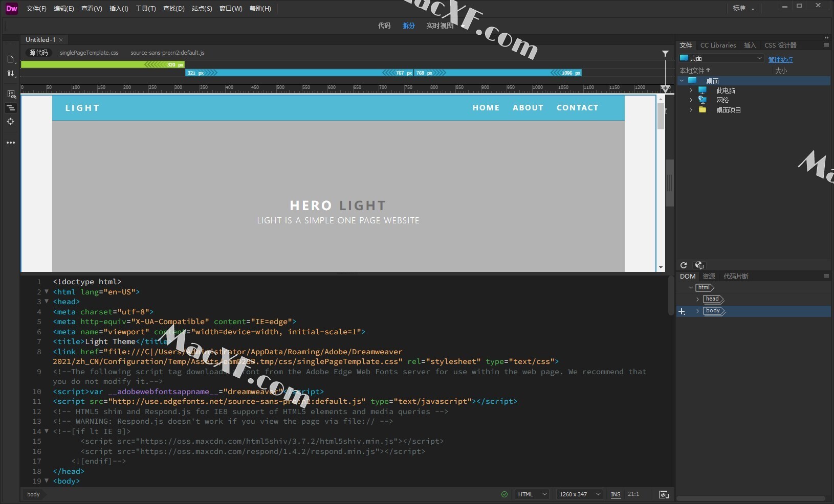Image resolution: width=834 pixels, height=504 pixels.
Task: Collapse the 桌面 root tree node
Action: click(x=682, y=81)
